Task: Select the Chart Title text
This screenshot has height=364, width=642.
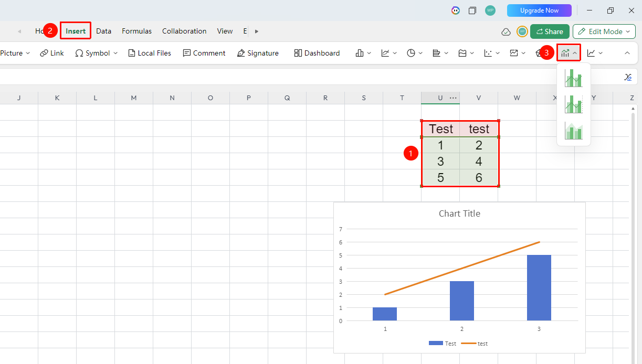Action: click(459, 213)
